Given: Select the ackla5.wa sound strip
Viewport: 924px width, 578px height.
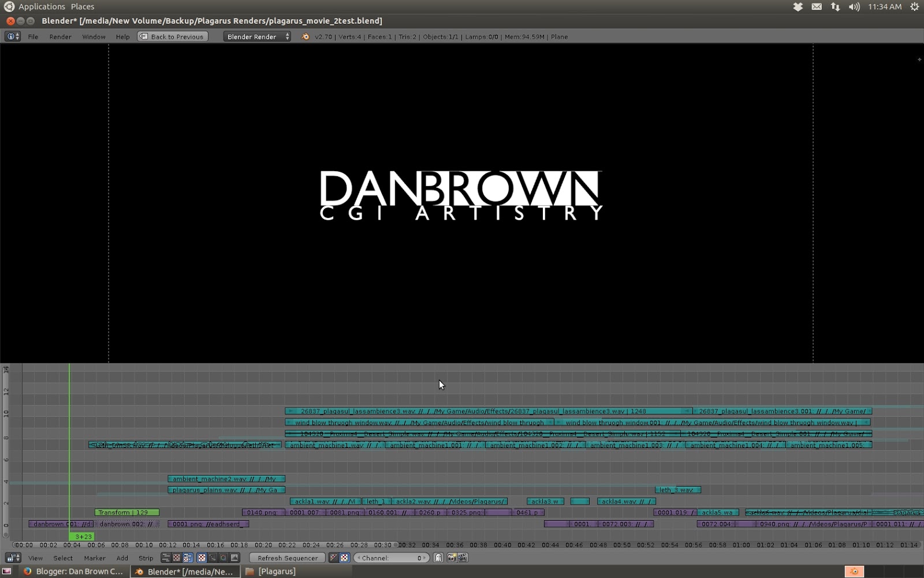Looking at the screenshot, I should pos(718,512).
